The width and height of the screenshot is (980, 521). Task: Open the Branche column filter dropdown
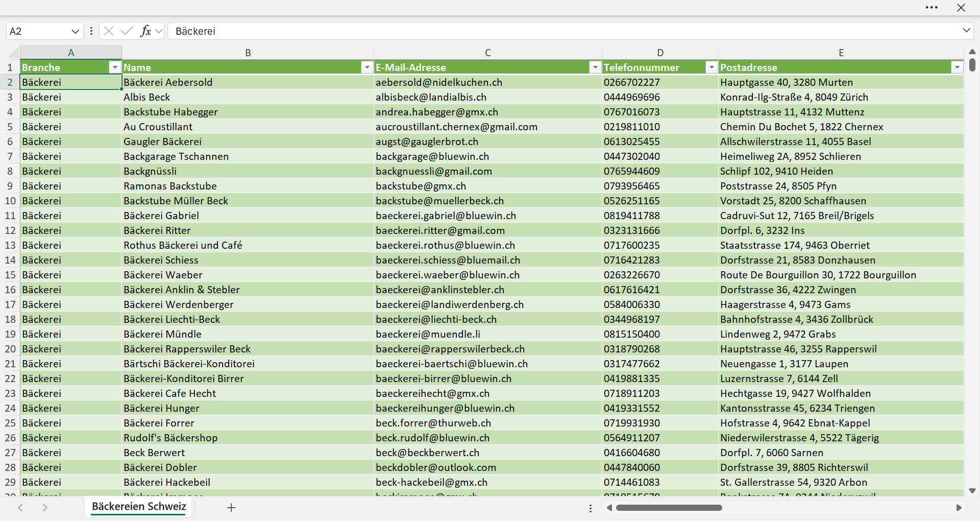[115, 67]
